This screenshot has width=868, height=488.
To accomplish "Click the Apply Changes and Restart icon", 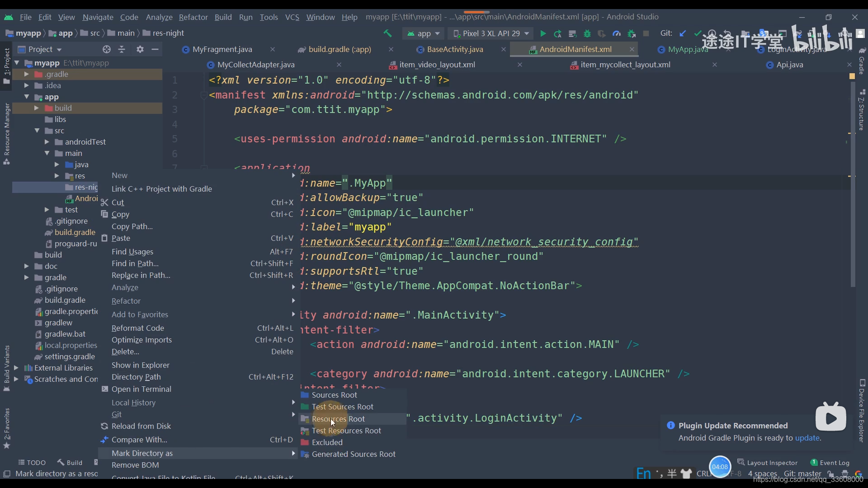I will 558,33.
